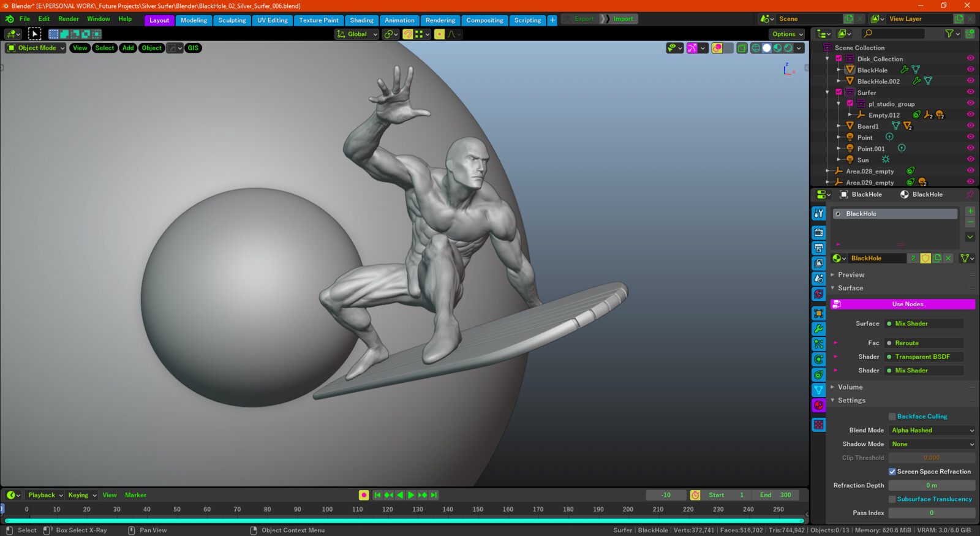The image size is (980, 536).
Task: Open the Shadow Mode None dropdown
Action: 932,444
